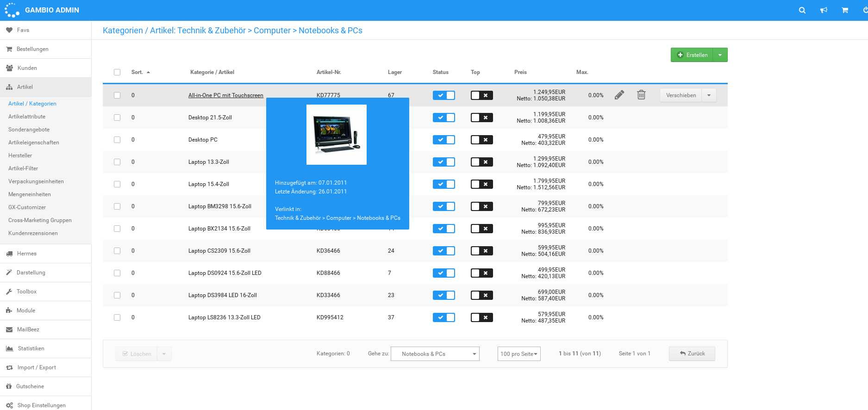Open the Notebooks & PCs category dropdown

(x=435, y=354)
